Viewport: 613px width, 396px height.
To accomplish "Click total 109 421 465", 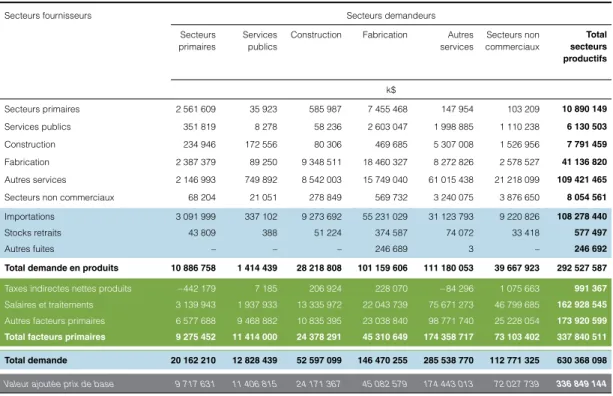I will coord(582,180).
